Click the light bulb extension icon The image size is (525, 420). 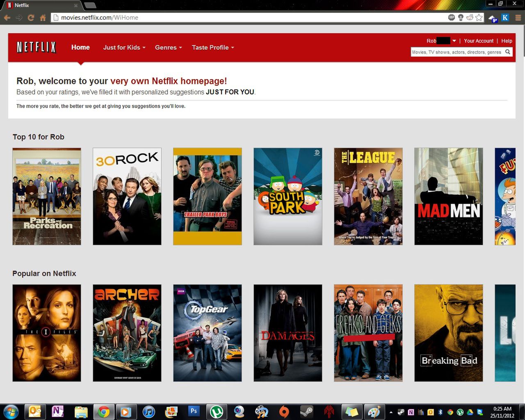(x=461, y=17)
